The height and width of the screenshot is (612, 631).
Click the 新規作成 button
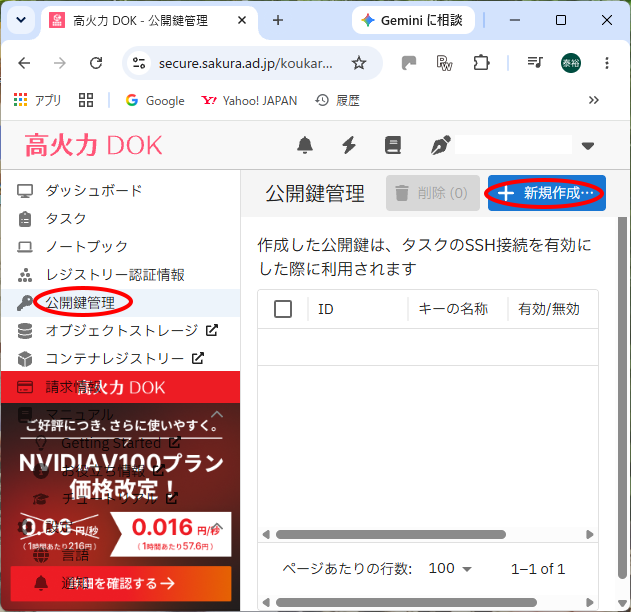point(546,193)
